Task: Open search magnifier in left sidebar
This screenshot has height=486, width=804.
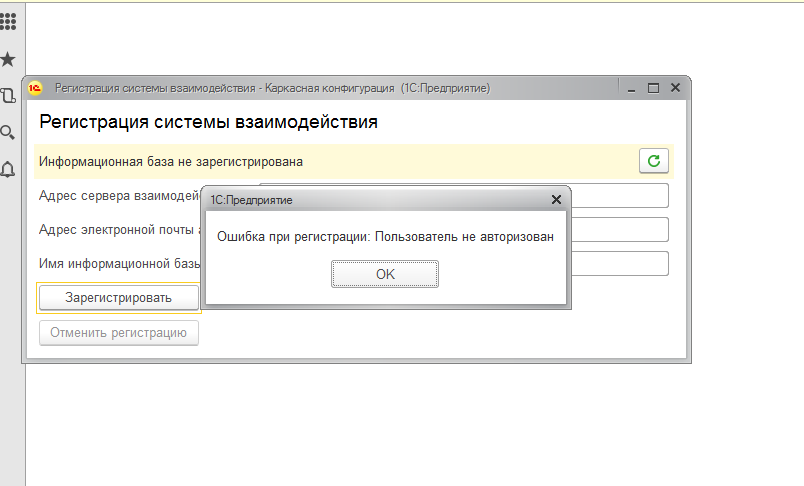Action: pos(8,132)
